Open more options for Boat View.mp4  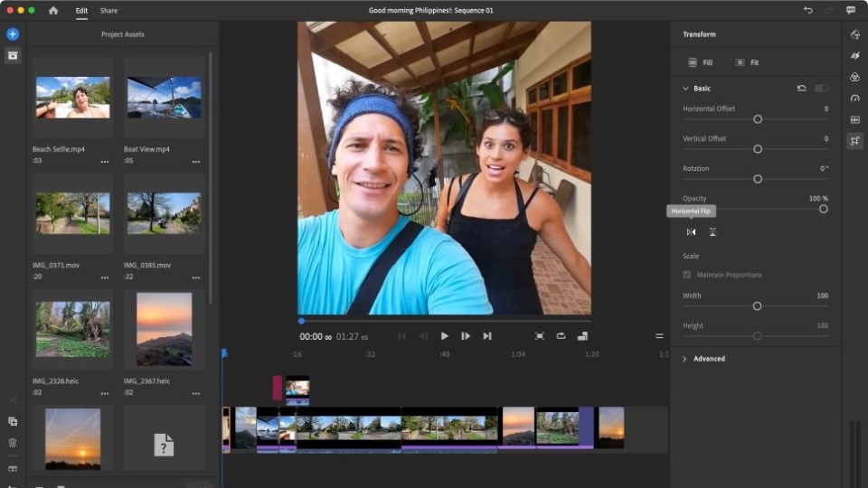pyautogui.click(x=196, y=162)
